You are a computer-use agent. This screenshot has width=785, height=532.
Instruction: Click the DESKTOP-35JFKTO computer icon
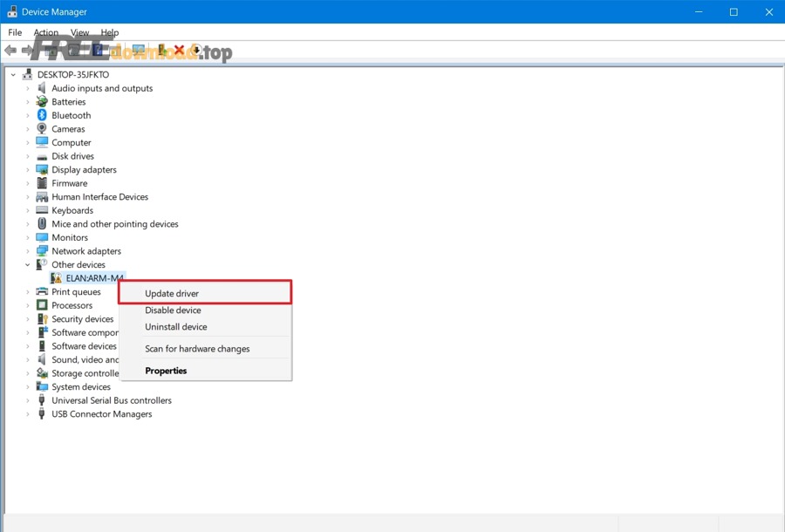[x=27, y=75]
